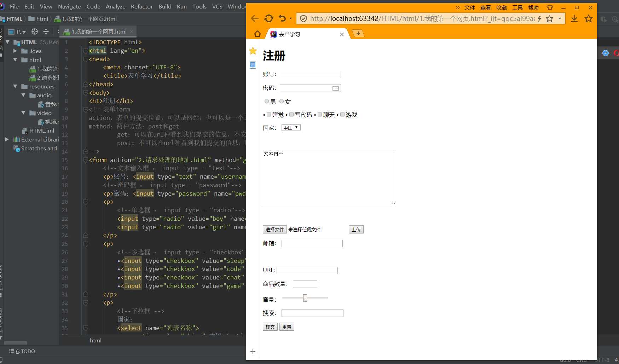Click the yellow favorites star in sidebar
619x364 pixels.
tap(253, 51)
